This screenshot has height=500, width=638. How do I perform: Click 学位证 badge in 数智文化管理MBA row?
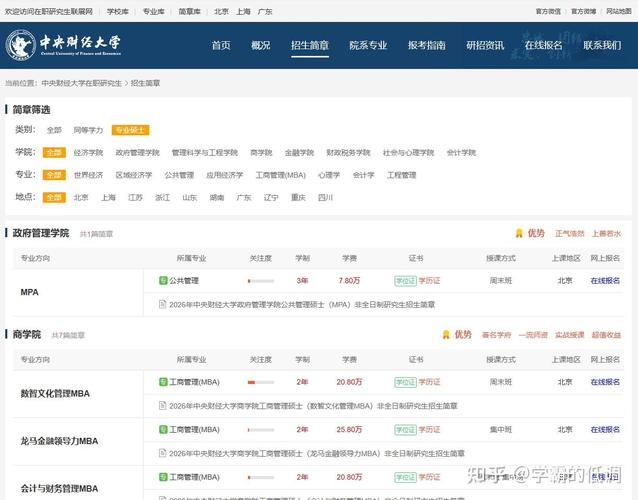pyautogui.click(x=405, y=382)
